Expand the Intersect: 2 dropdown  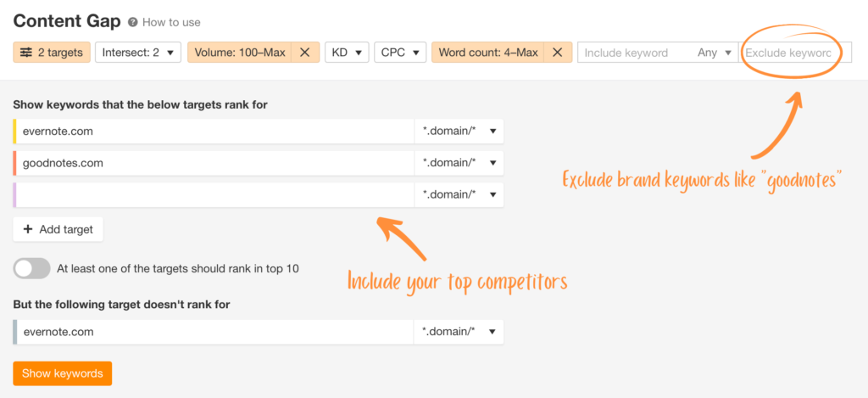(138, 53)
